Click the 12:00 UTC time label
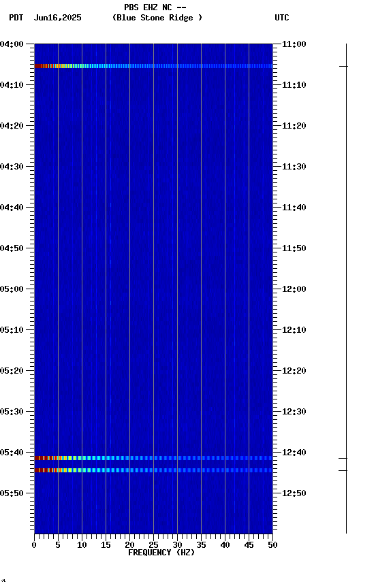 pyautogui.click(x=294, y=289)
